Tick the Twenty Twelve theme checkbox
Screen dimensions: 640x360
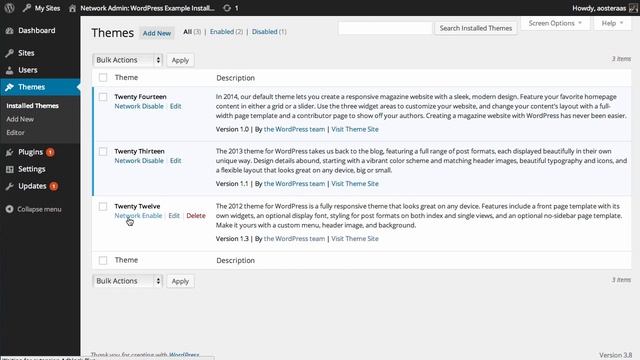[x=103, y=206]
